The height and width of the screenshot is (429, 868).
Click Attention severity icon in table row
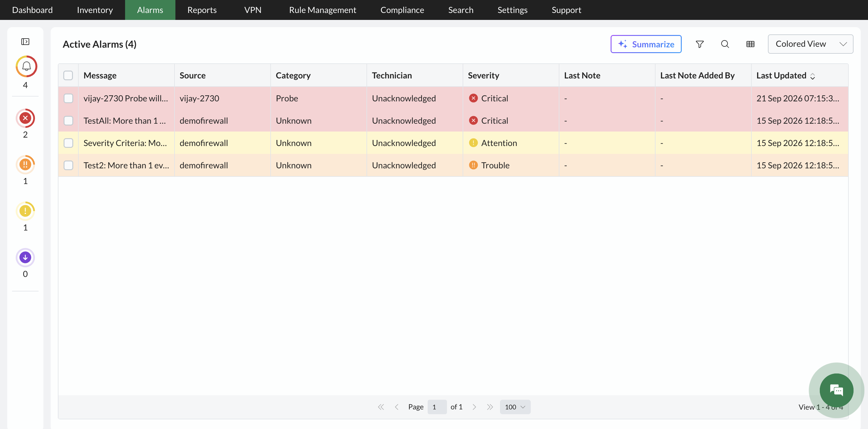pos(473,143)
